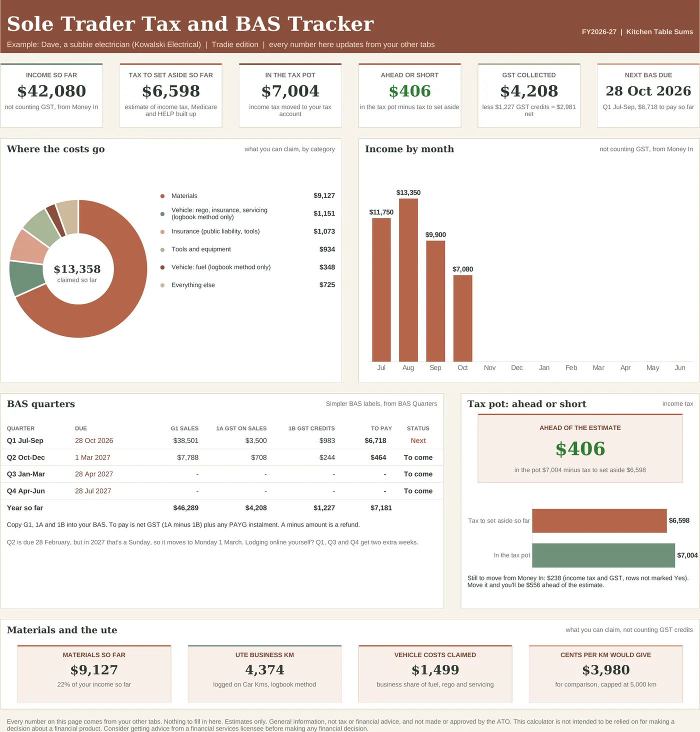The image size is (700, 732).
Task: Click the $42,080 income so far value
Action: tap(51, 91)
